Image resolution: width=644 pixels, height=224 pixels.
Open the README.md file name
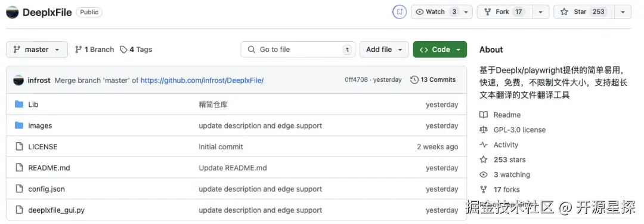point(49,168)
